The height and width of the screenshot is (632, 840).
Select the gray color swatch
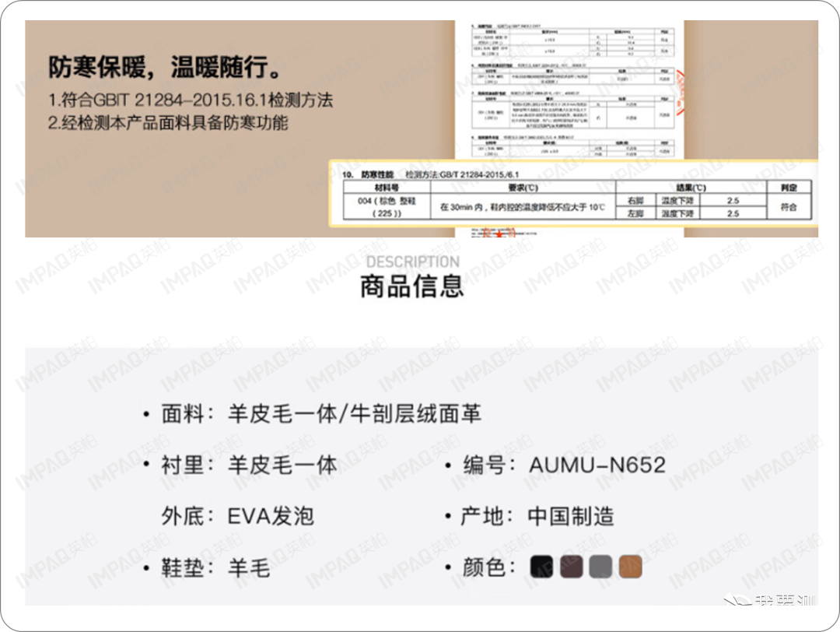point(600,567)
